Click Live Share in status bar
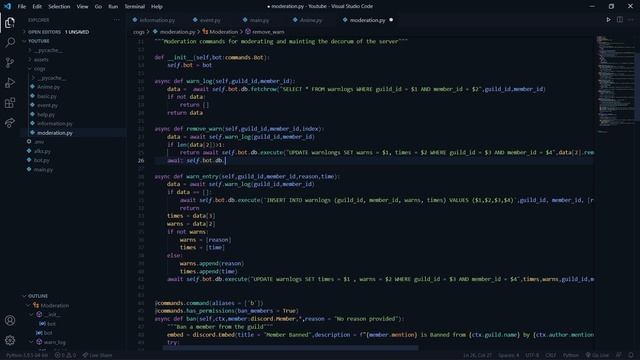640x360 pixels. click(x=97, y=355)
